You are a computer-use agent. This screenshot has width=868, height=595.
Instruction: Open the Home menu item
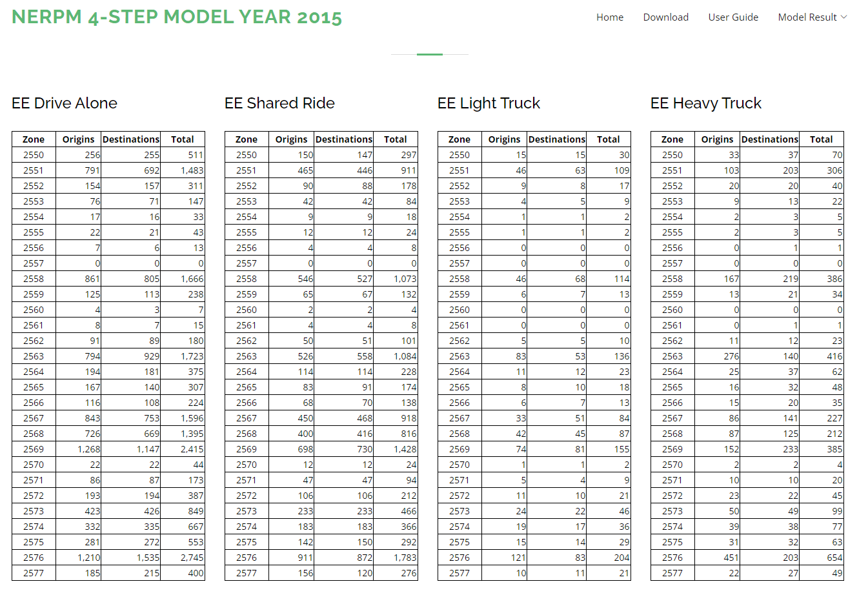click(609, 17)
